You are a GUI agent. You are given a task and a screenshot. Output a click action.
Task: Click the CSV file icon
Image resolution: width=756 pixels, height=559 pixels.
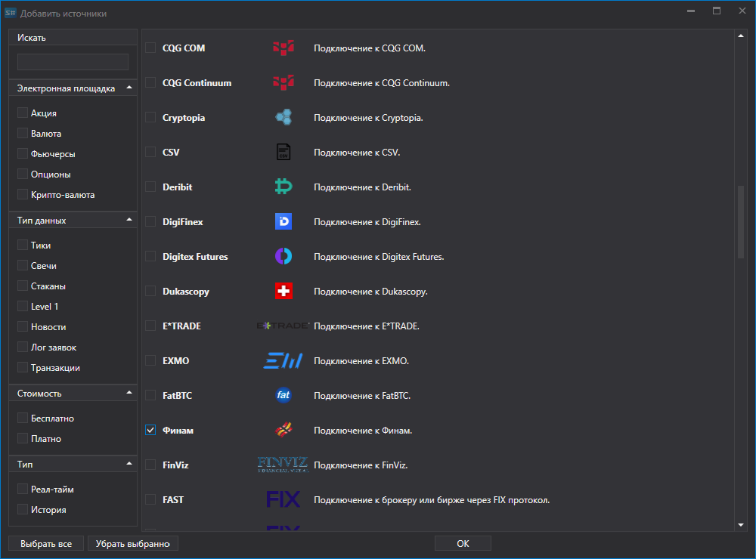point(283,152)
